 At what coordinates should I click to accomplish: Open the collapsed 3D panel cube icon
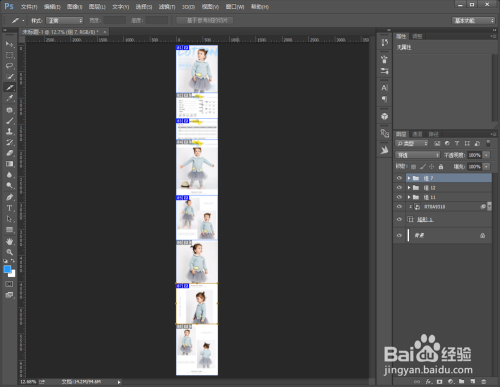(x=384, y=116)
